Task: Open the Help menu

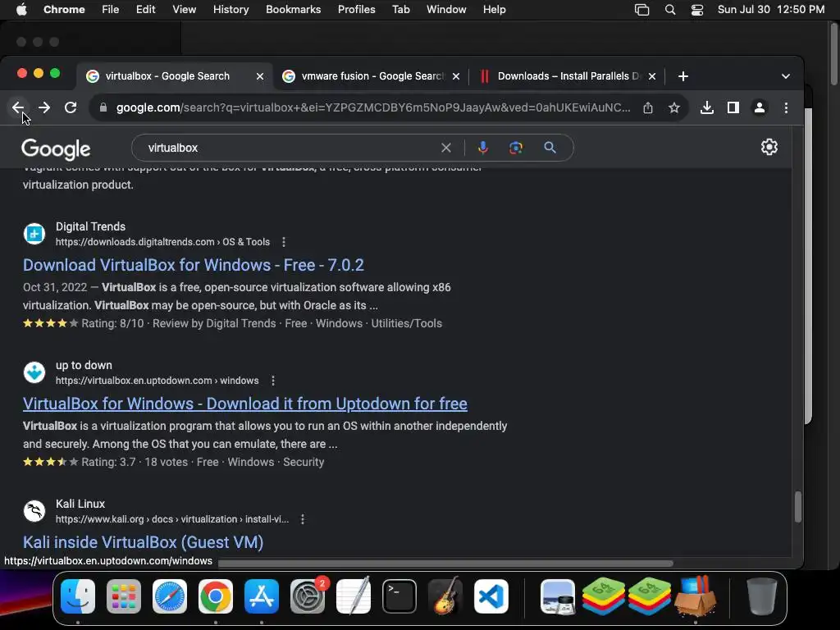Action: coord(494,10)
